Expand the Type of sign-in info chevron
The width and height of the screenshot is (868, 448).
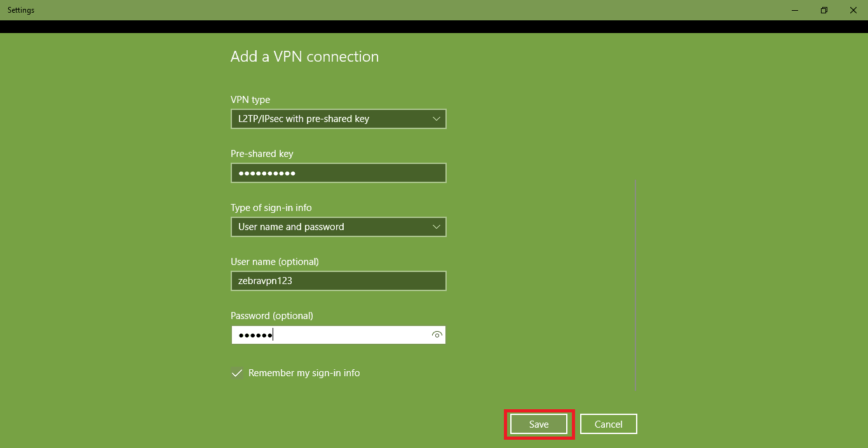click(436, 227)
